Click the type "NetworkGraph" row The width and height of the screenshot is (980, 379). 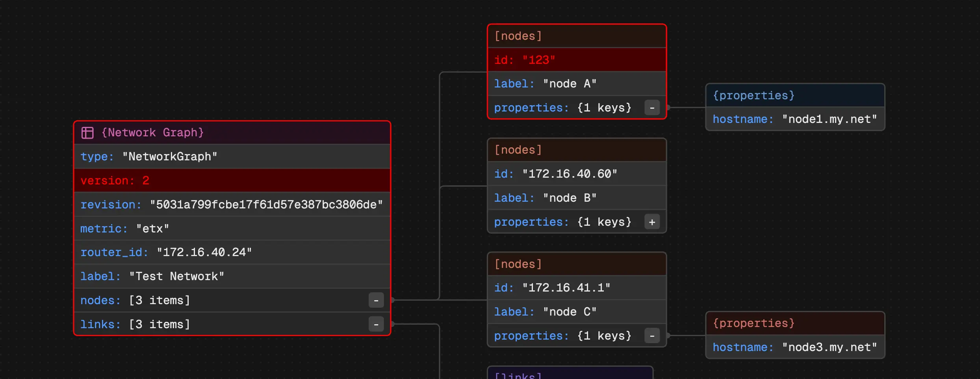pos(232,157)
